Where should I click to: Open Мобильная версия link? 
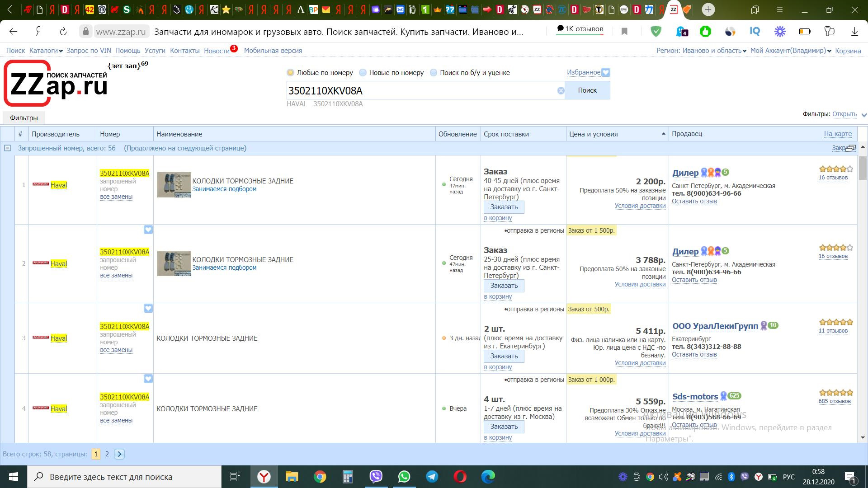click(x=273, y=51)
